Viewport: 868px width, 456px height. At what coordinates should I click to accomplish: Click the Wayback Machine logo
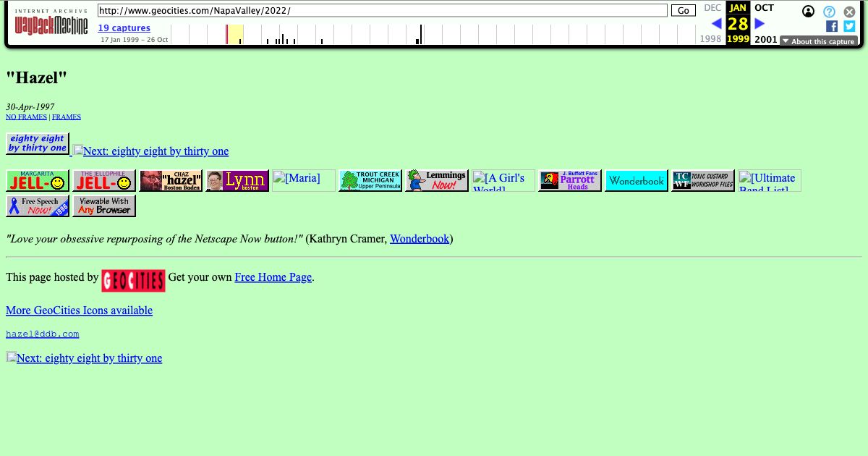[51, 22]
